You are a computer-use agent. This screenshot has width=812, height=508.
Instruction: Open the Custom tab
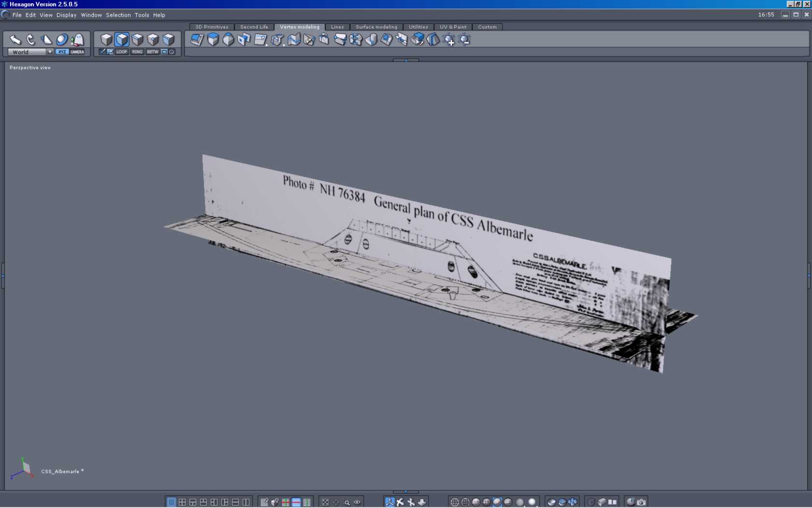(x=487, y=27)
